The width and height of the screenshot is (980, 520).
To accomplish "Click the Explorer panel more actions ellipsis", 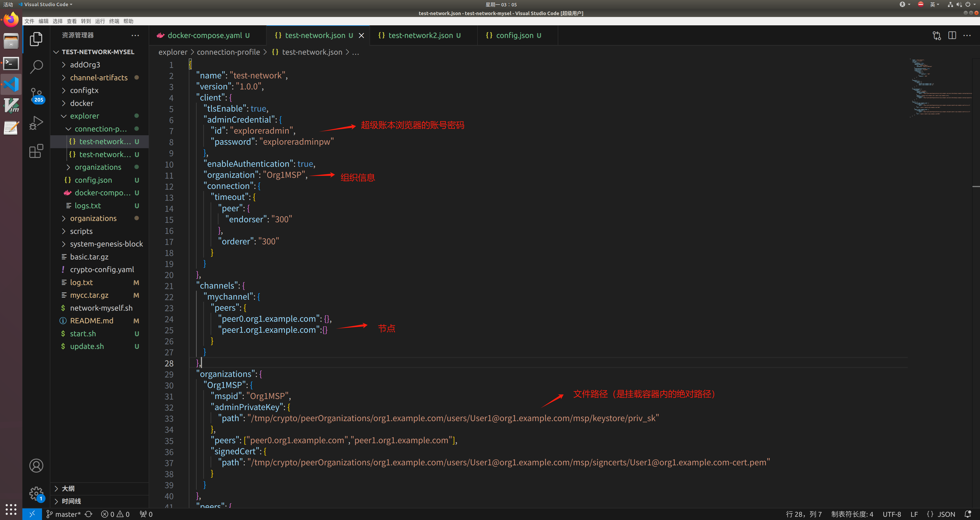I will [x=135, y=35].
